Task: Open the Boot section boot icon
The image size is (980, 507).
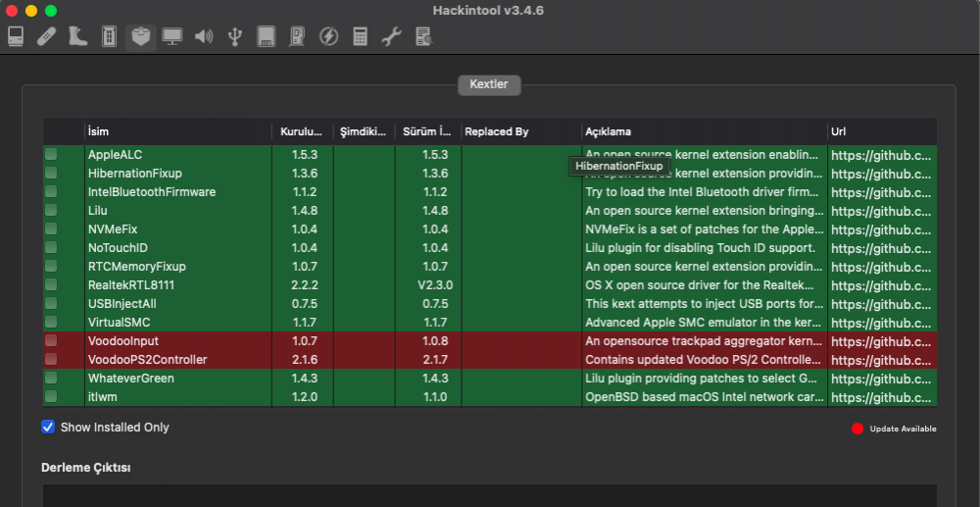Action: click(78, 37)
